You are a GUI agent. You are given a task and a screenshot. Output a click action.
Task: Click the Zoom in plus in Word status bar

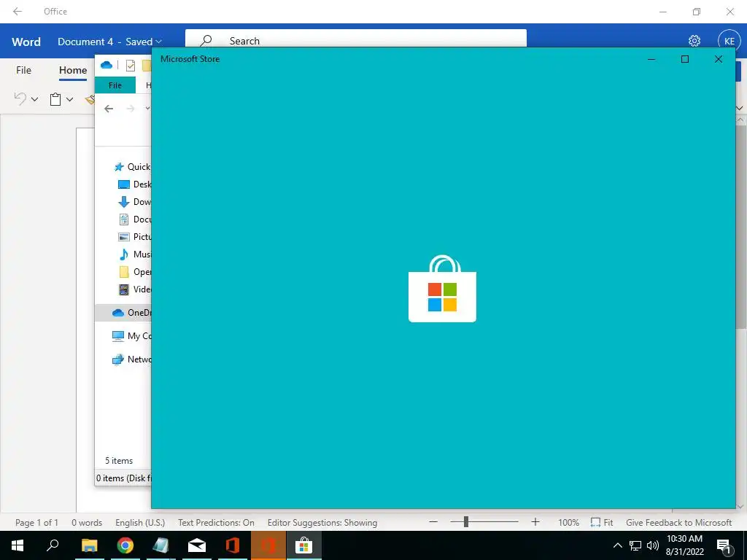(x=535, y=522)
